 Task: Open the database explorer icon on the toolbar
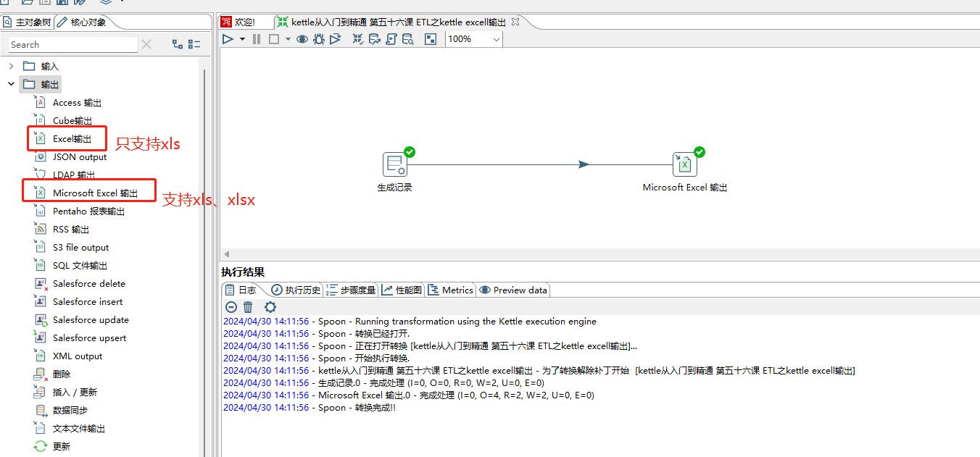point(408,38)
